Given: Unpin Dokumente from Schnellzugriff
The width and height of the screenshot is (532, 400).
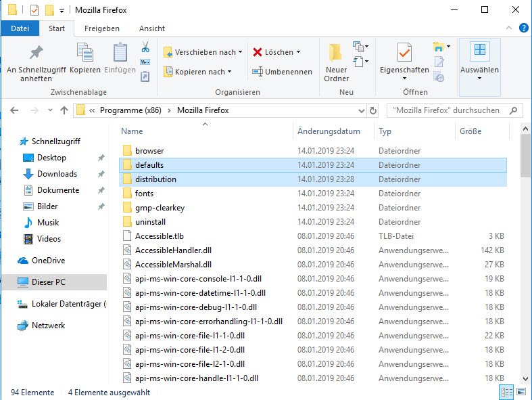Looking at the screenshot, I should [101, 190].
